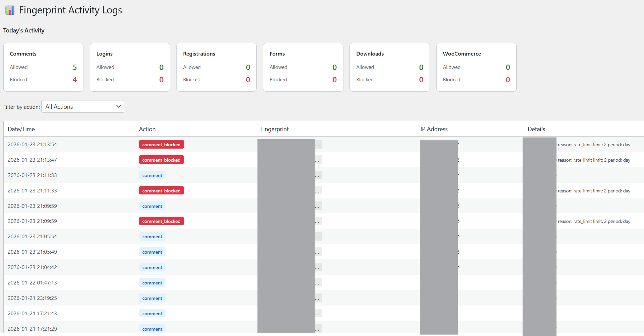Click the Today's Activity heading
The image size is (644, 336).
point(24,30)
